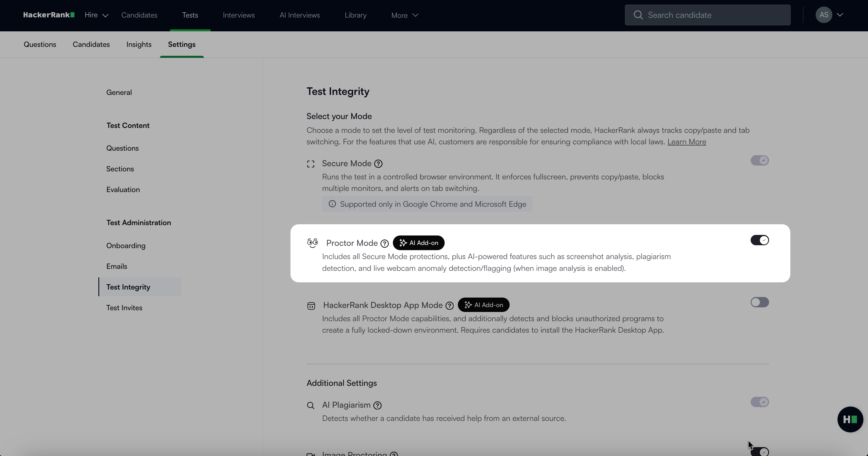Toggle the AI Plagiarism switch
868x456 pixels.
[x=760, y=402]
